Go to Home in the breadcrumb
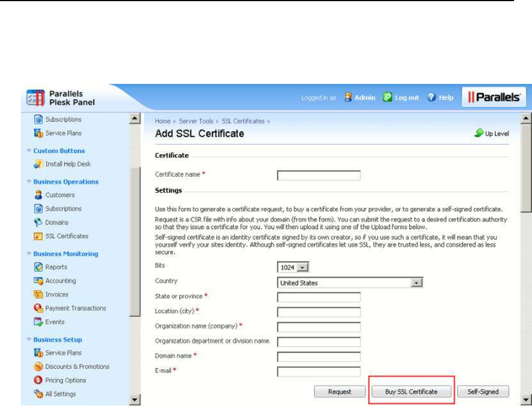The height and width of the screenshot is (406, 532). coord(163,121)
